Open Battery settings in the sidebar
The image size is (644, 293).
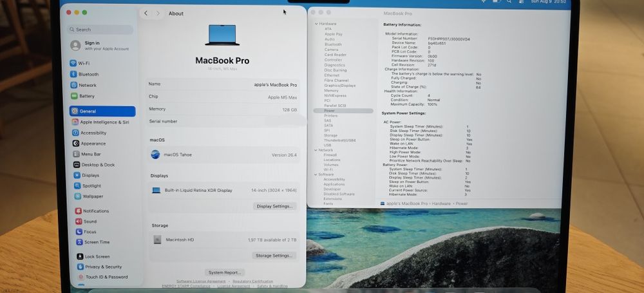[82, 96]
